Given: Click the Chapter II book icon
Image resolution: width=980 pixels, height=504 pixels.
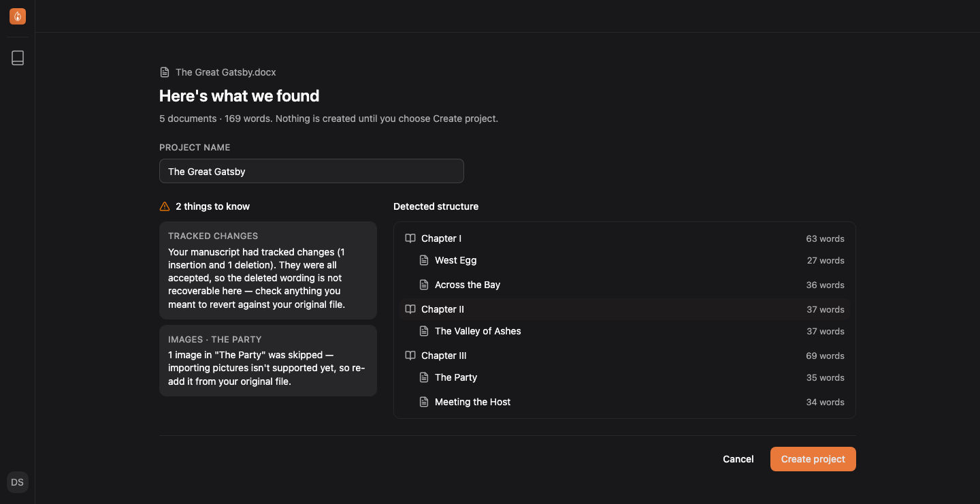Looking at the screenshot, I should tap(410, 309).
